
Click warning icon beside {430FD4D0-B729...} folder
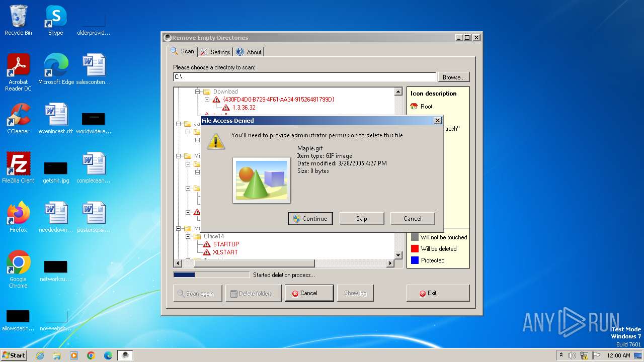click(216, 100)
